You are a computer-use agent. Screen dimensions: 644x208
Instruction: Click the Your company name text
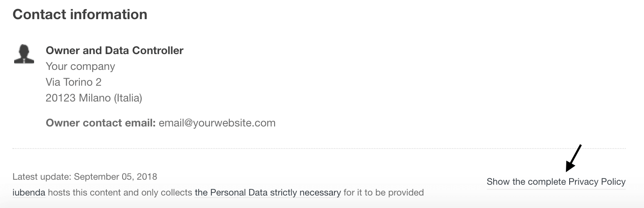point(80,67)
